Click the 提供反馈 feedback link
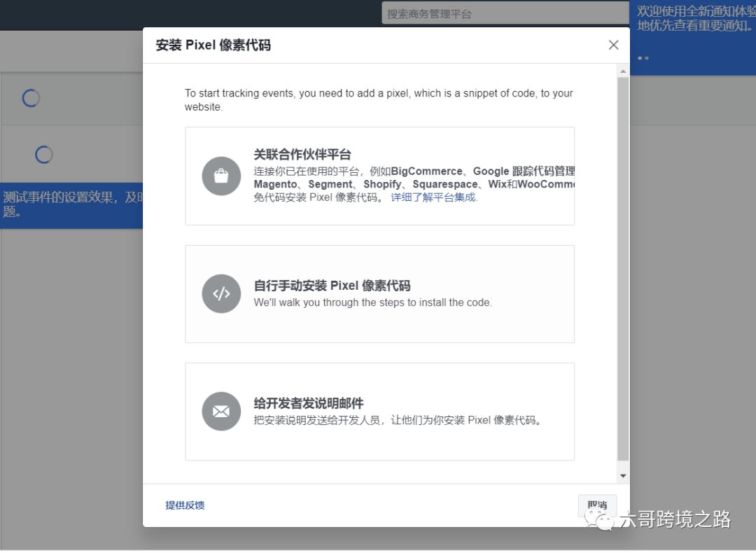Image resolution: width=756 pixels, height=553 pixels. 185,505
